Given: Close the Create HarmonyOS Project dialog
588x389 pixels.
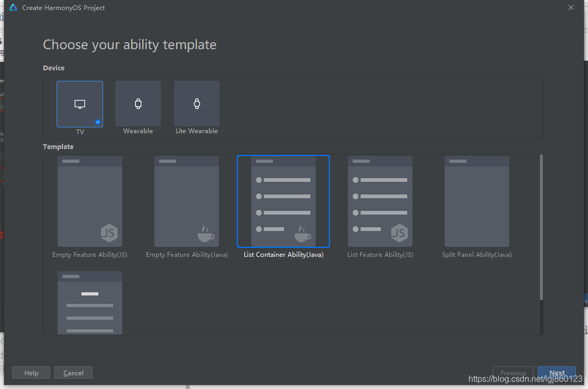Looking at the screenshot, I should (x=571, y=7).
